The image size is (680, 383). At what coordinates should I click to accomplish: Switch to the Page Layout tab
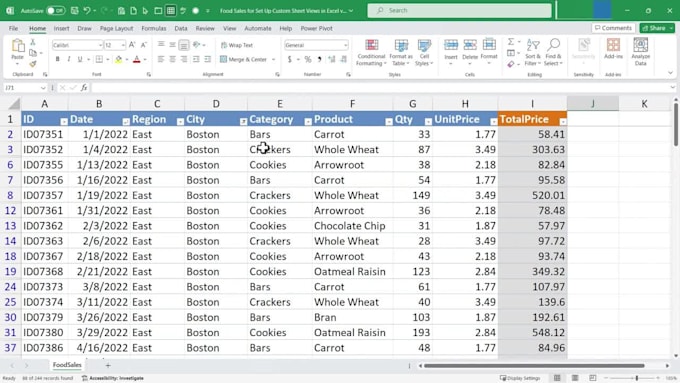pos(116,29)
